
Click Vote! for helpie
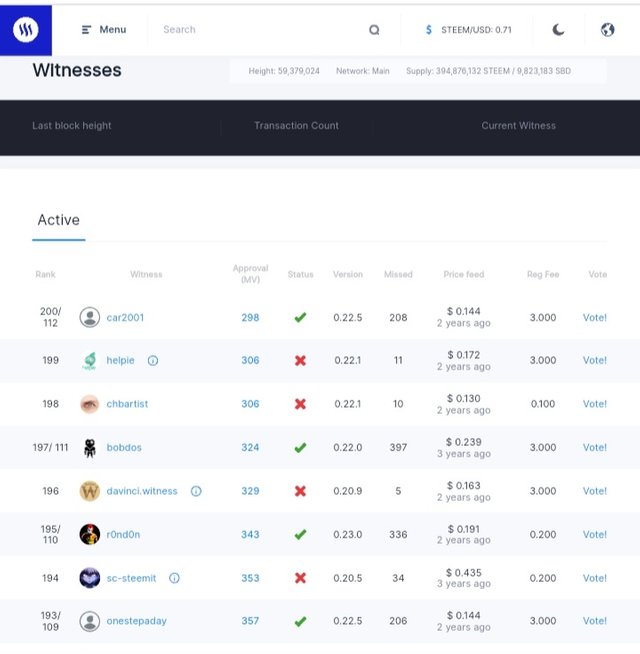[x=595, y=360]
